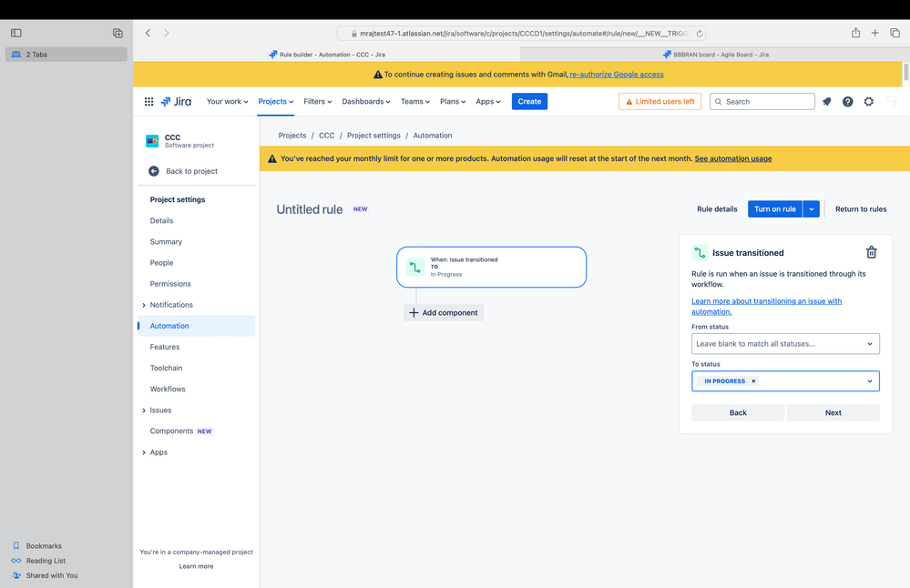Remove the IN PROGRESS status tag
The width and height of the screenshot is (910, 588).
[x=753, y=381]
